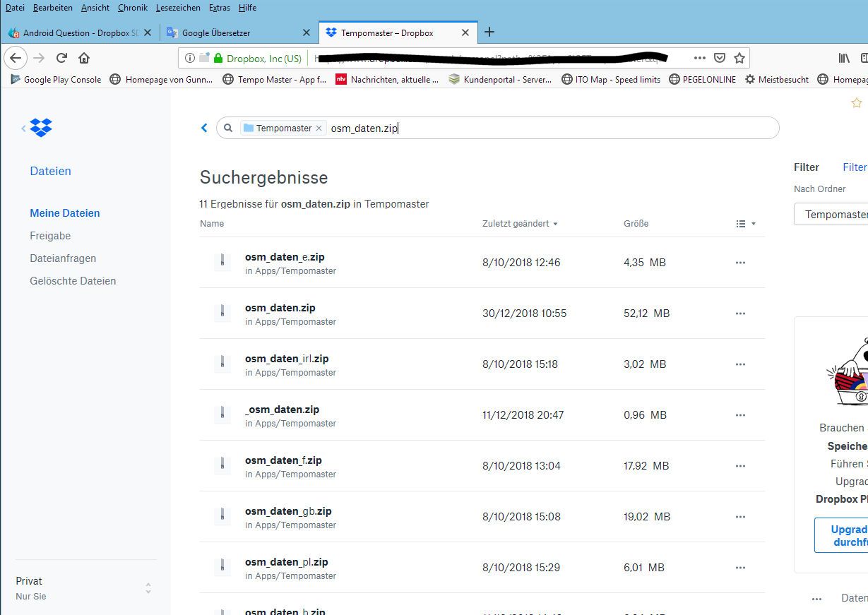The height and width of the screenshot is (615, 868).
Task: Click the zip file icon of osm_daten_gb.zip
Action: pyautogui.click(x=222, y=515)
